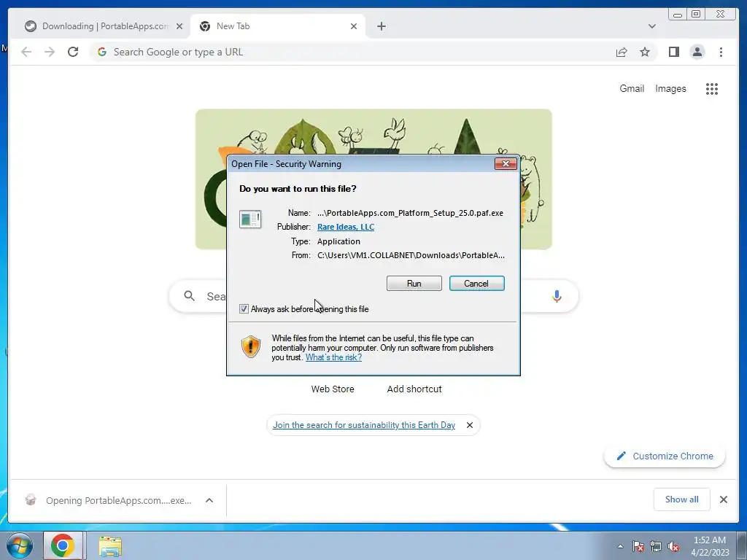Image resolution: width=747 pixels, height=560 pixels.
Task: Open the Google apps grid
Action: pyautogui.click(x=712, y=88)
